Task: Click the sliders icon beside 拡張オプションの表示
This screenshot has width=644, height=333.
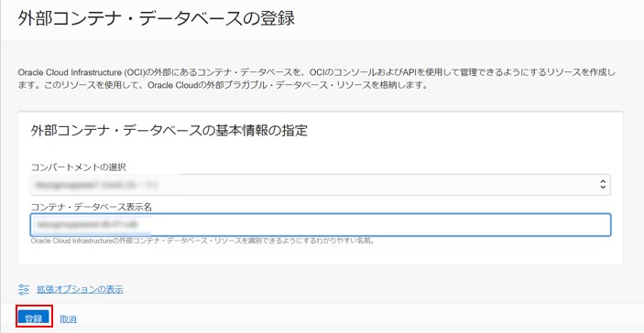Action: click(x=24, y=289)
